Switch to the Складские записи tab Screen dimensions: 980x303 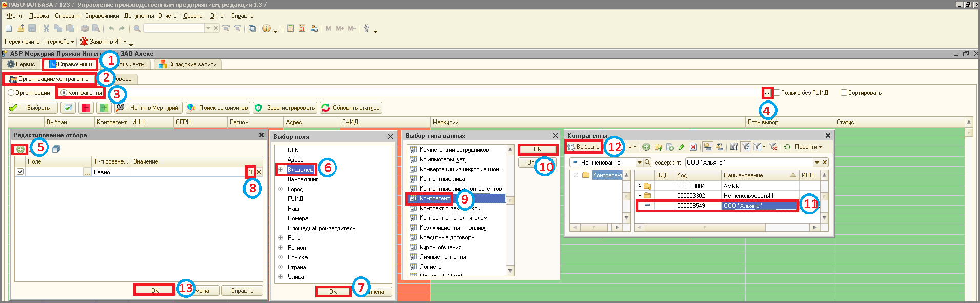(x=188, y=64)
